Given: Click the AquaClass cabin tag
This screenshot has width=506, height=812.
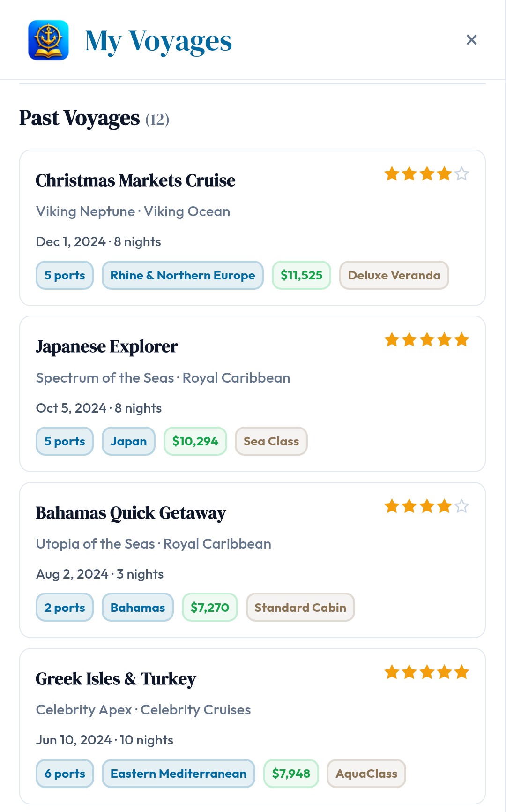Looking at the screenshot, I should (x=366, y=774).
